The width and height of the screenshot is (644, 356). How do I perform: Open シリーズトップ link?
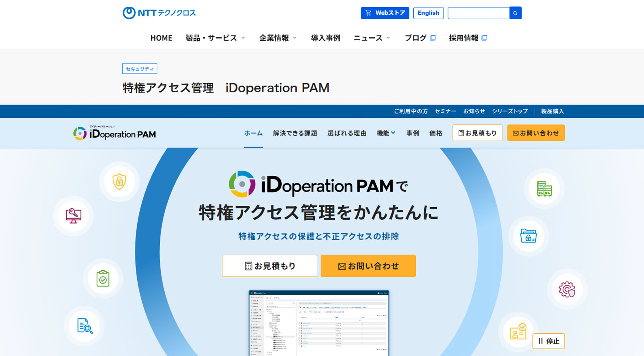pos(510,111)
